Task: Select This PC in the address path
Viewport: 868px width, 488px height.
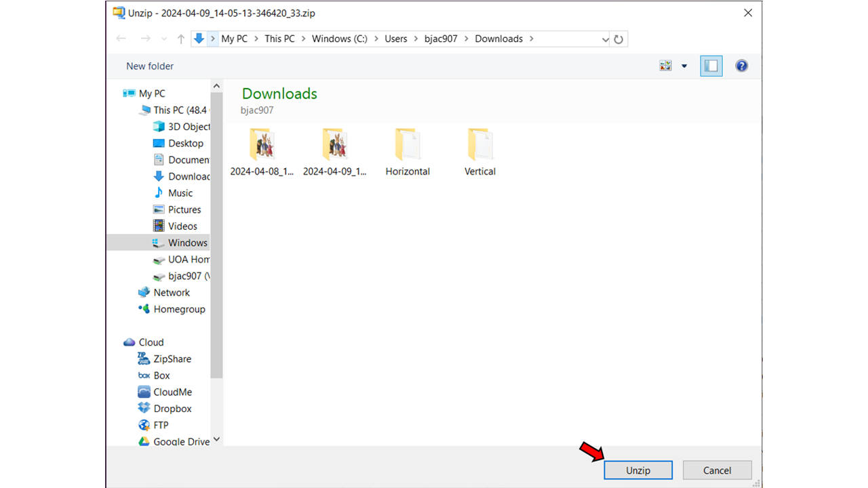Action: click(x=280, y=39)
